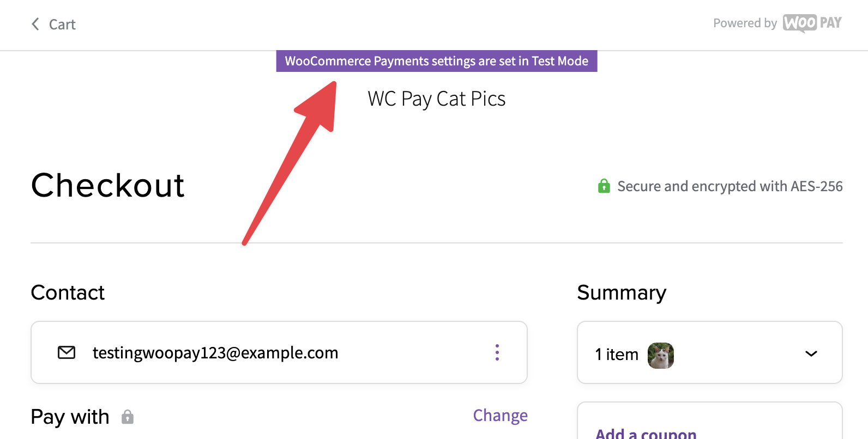Click the Summary heading
Screen dimensions: 868x439
point(622,293)
